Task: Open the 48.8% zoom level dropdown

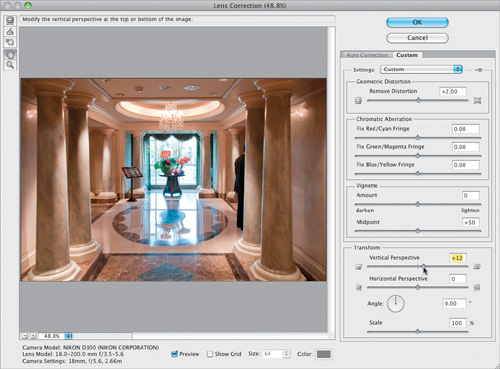Action: [68, 336]
